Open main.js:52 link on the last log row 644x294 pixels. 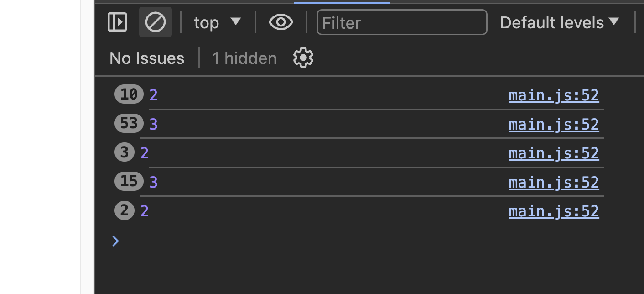click(554, 211)
